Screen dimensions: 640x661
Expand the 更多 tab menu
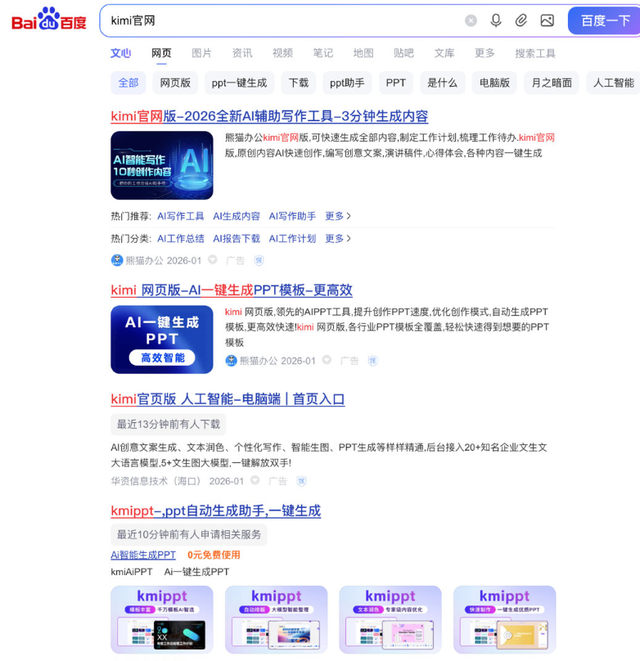point(484,53)
